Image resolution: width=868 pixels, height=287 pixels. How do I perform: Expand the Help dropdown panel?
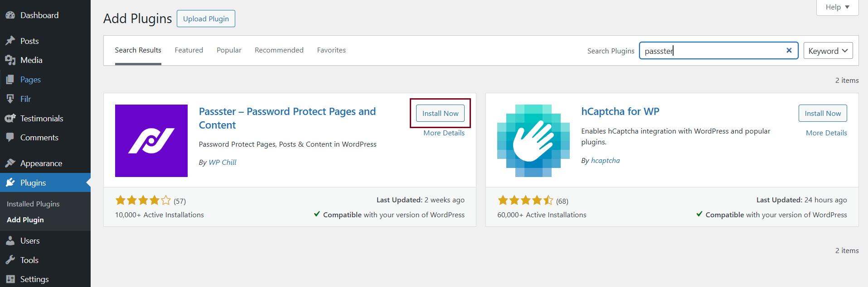click(837, 7)
